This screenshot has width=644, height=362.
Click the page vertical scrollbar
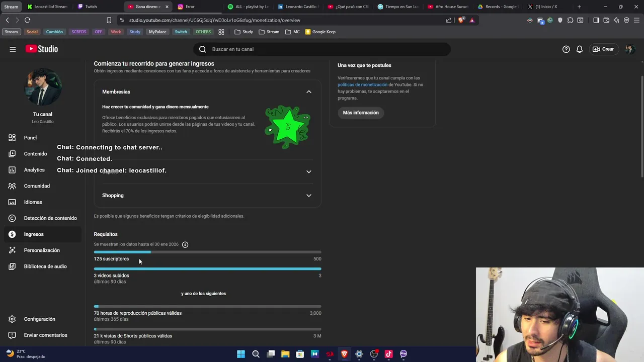point(642,126)
